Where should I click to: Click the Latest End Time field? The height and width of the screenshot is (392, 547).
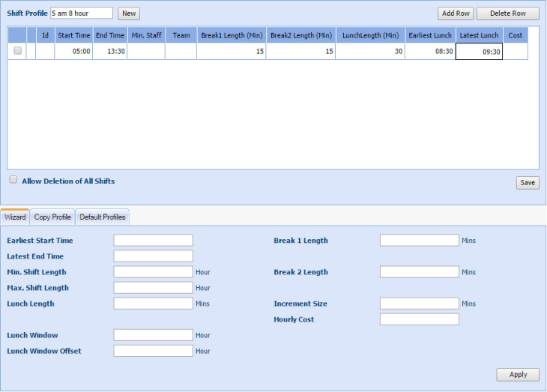click(153, 256)
